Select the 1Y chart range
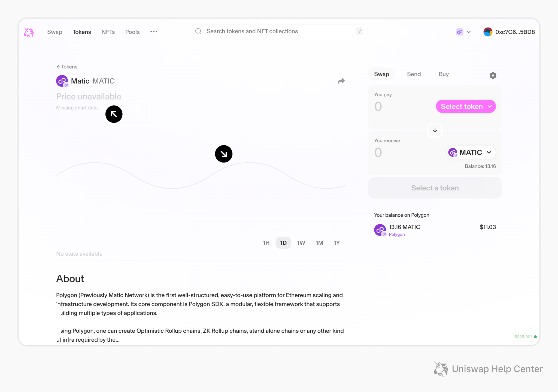 (x=337, y=243)
